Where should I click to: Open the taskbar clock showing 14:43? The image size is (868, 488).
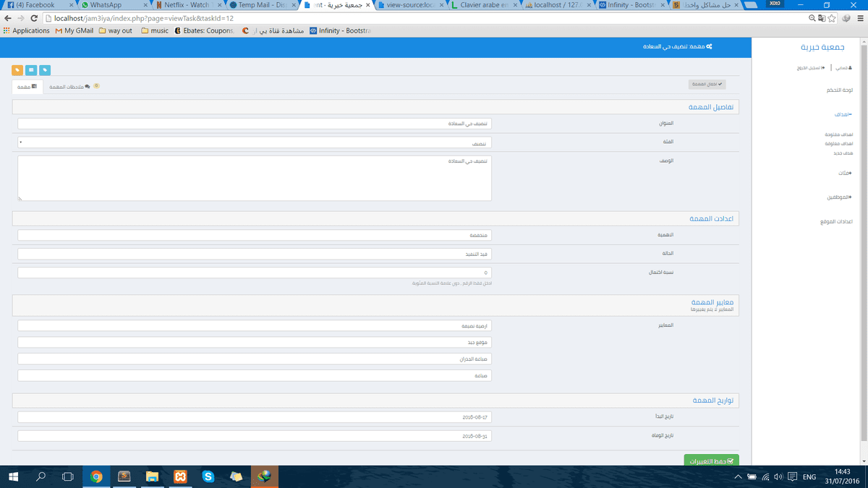pyautogui.click(x=842, y=477)
